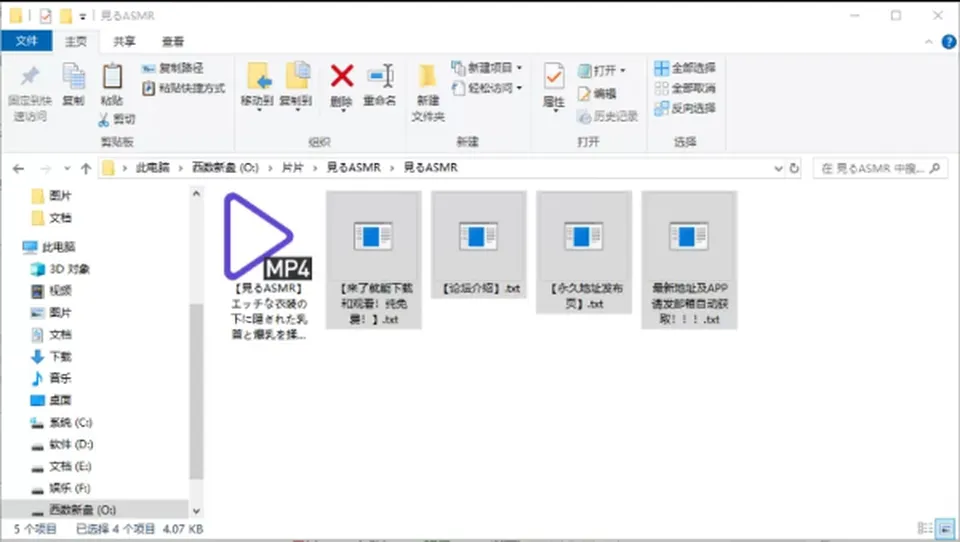This screenshot has height=542, width=960.
Task: Switch to details view in status bar
Action: click(924, 528)
